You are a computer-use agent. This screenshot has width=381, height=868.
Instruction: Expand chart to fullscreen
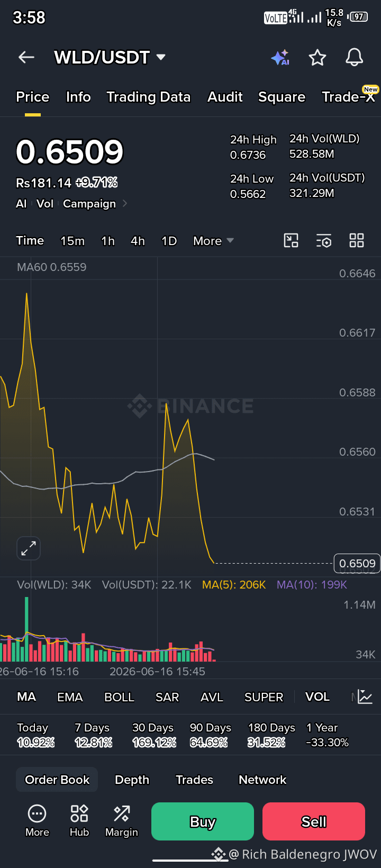click(29, 548)
